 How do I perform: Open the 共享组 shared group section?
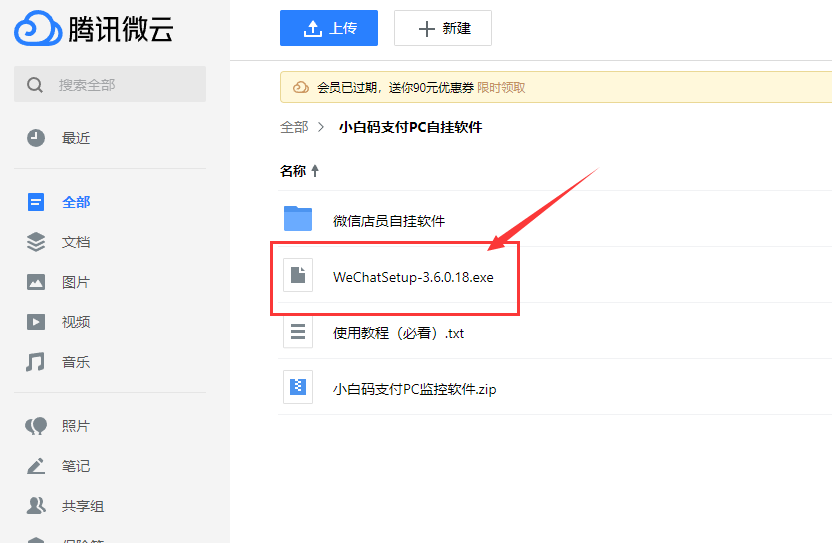[x=83, y=506]
